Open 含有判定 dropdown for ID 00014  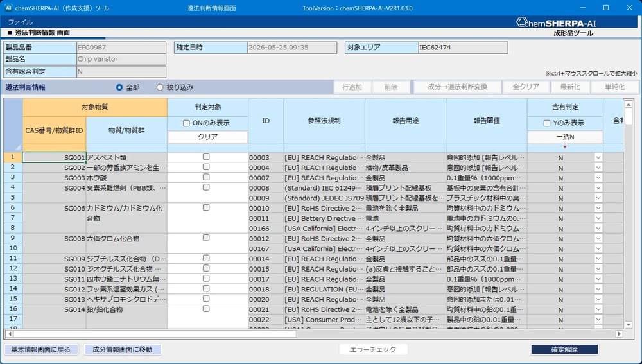click(598, 259)
